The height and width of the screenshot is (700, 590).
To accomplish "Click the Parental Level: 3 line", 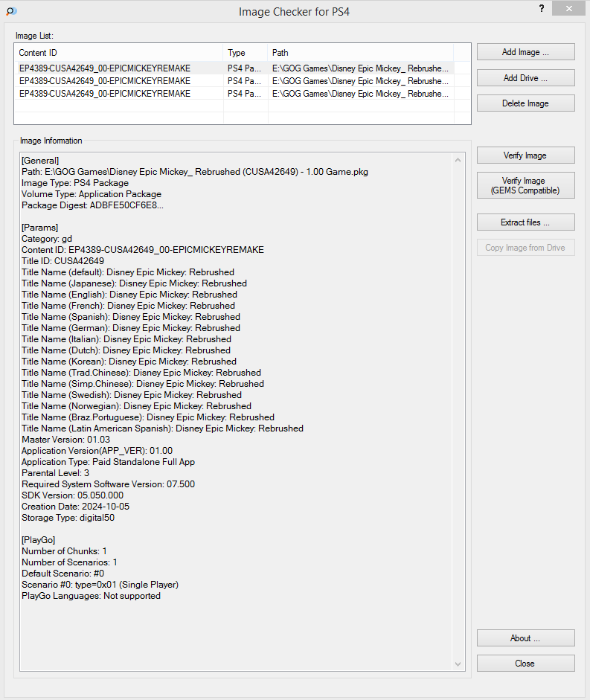I will (55, 473).
